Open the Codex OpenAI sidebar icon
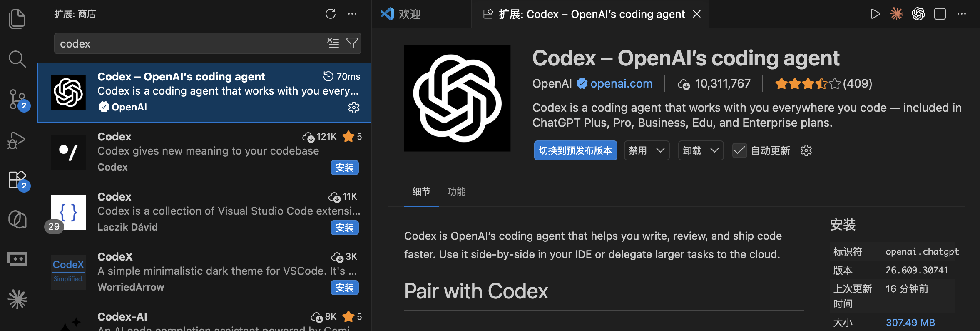Viewport: 980px width, 331px height. (17, 219)
